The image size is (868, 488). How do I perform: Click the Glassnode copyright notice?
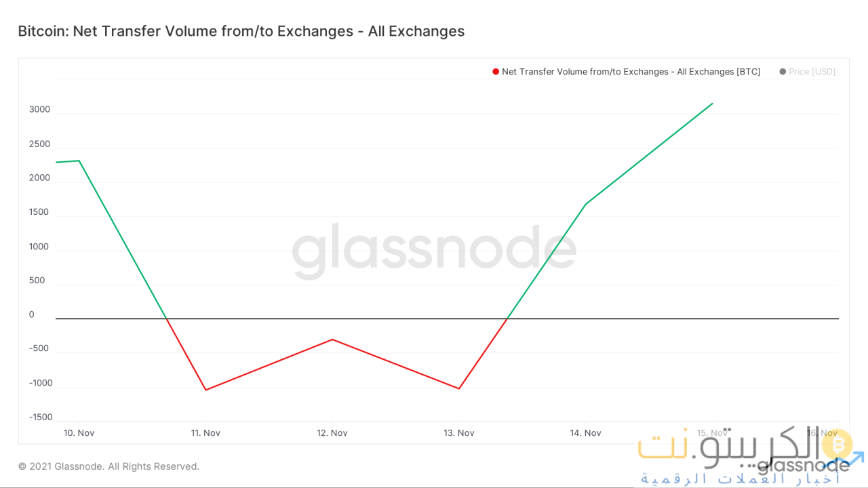[x=108, y=466]
